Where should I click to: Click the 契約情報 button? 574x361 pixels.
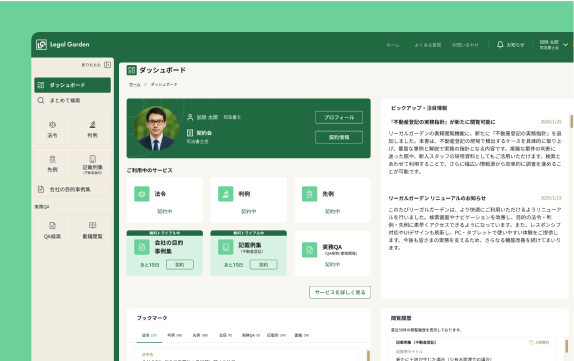click(x=339, y=137)
